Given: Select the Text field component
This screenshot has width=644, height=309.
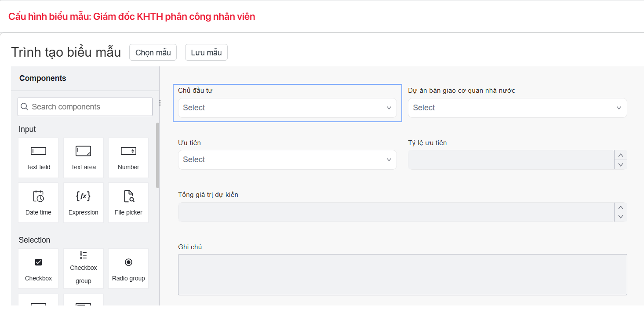Looking at the screenshot, I should coord(38,158).
